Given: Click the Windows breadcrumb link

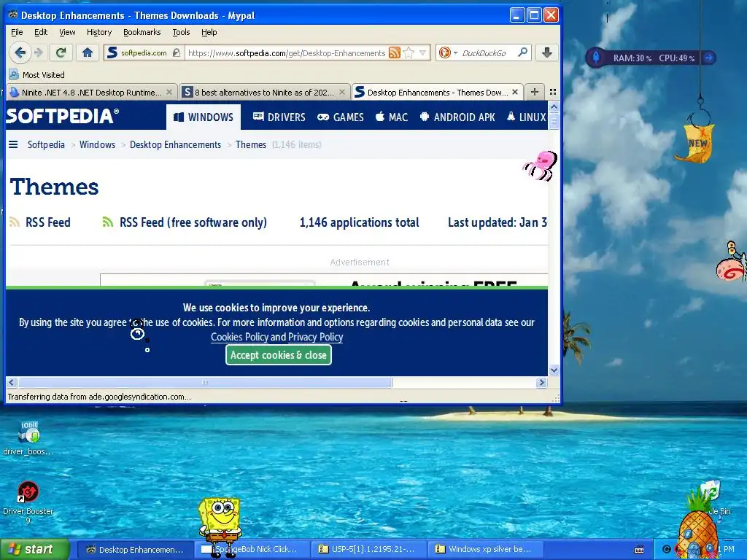Looking at the screenshot, I should tap(97, 144).
